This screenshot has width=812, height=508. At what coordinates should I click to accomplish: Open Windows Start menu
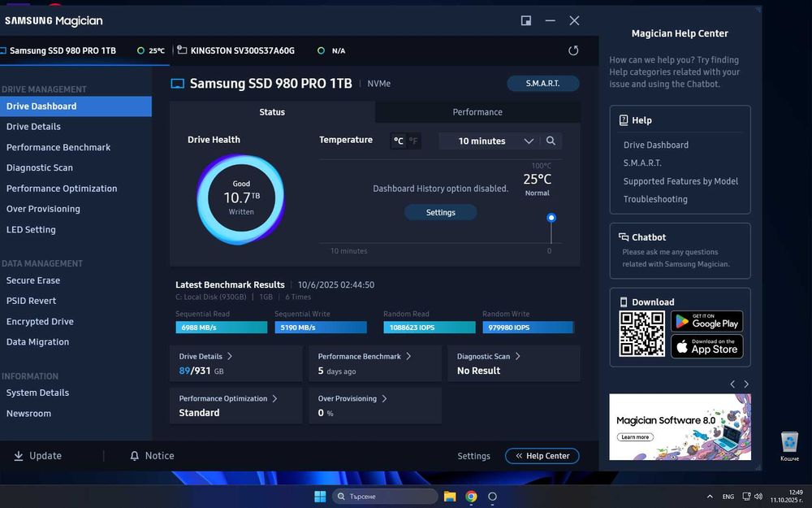point(320,497)
